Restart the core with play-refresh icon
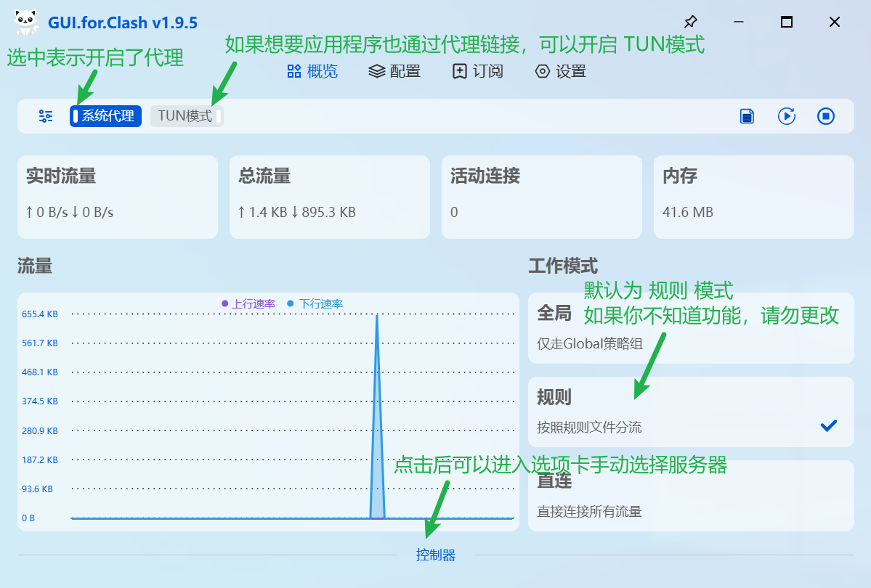The image size is (871, 588). coord(787,116)
